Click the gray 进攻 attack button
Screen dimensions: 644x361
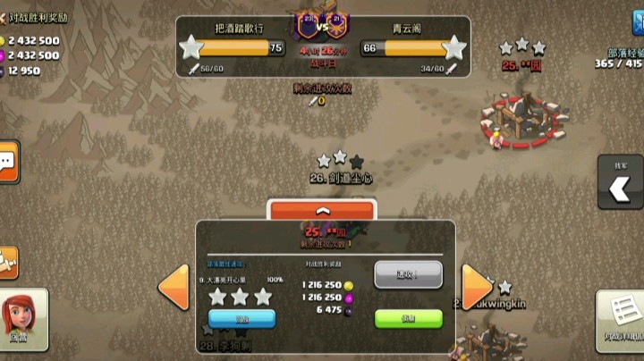[x=408, y=274]
